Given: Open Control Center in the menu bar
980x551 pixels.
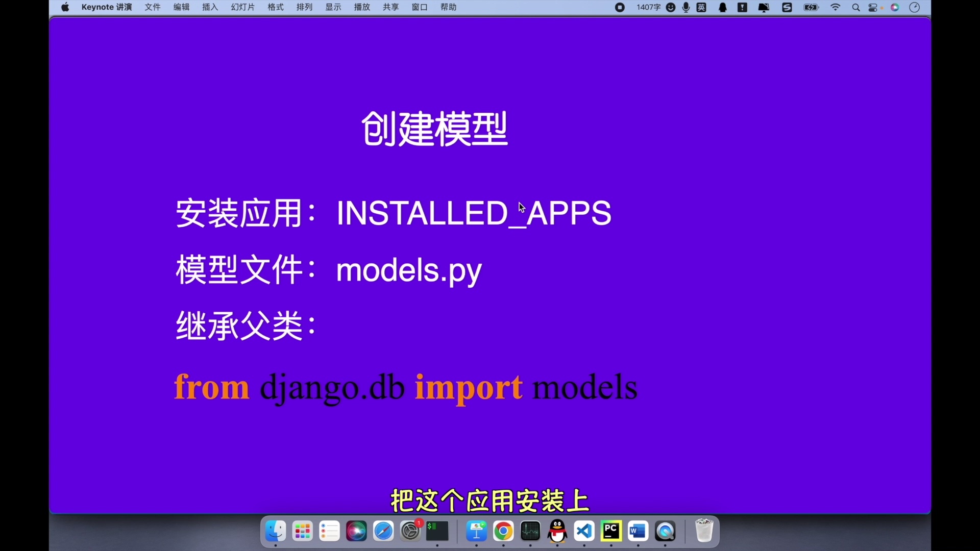Looking at the screenshot, I should tap(873, 7).
